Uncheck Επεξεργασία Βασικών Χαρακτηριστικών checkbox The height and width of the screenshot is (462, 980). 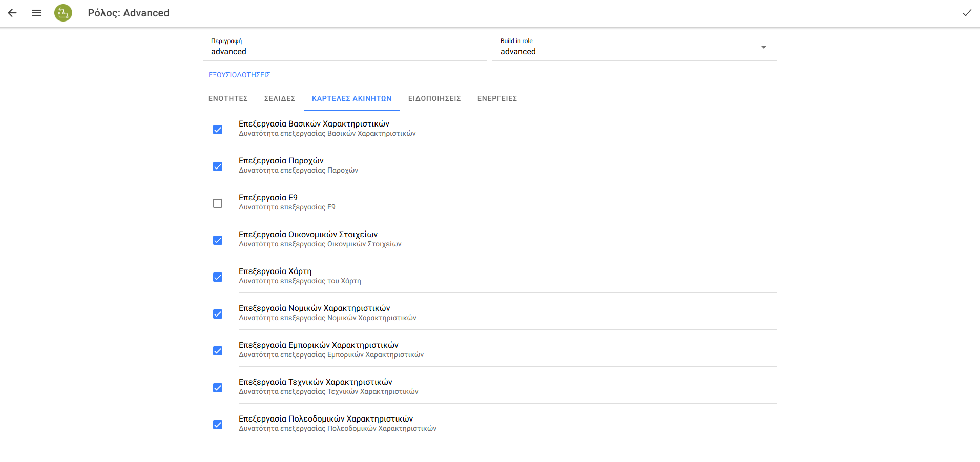pyautogui.click(x=218, y=130)
